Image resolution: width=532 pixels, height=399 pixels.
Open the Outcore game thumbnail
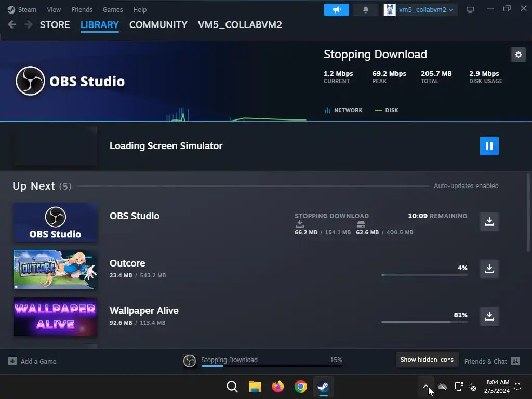pyautogui.click(x=55, y=270)
